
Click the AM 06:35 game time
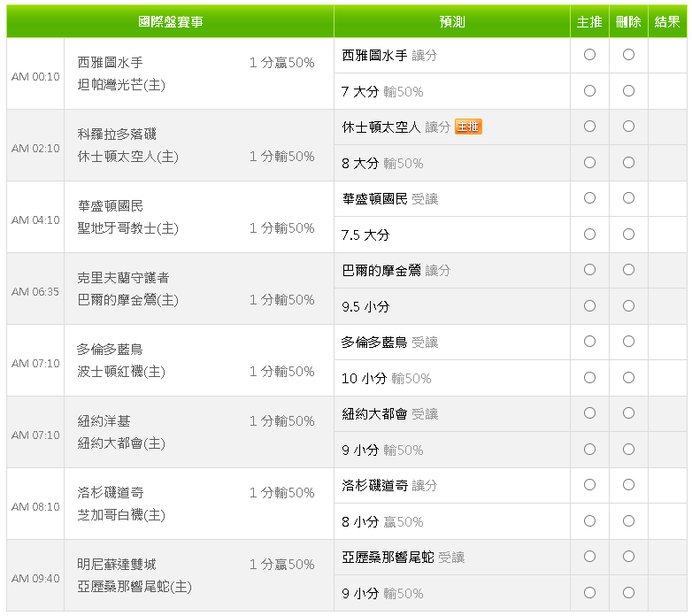[35, 292]
